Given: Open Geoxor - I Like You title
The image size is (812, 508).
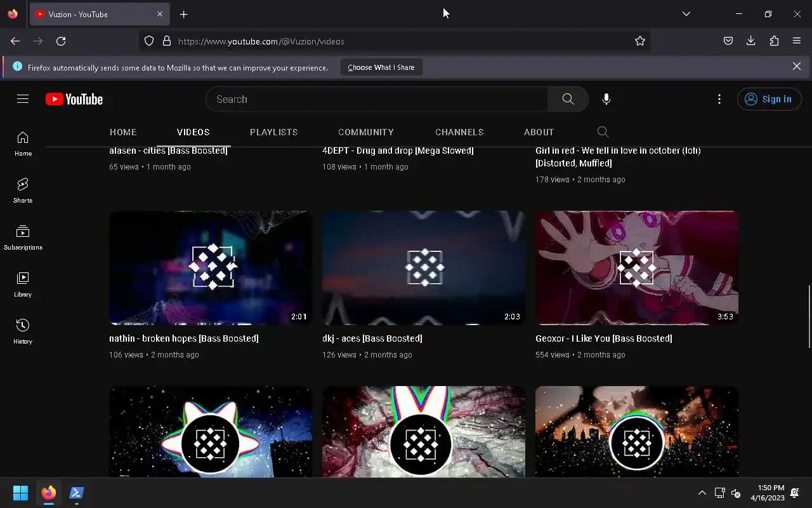Looking at the screenshot, I should coord(604,338).
